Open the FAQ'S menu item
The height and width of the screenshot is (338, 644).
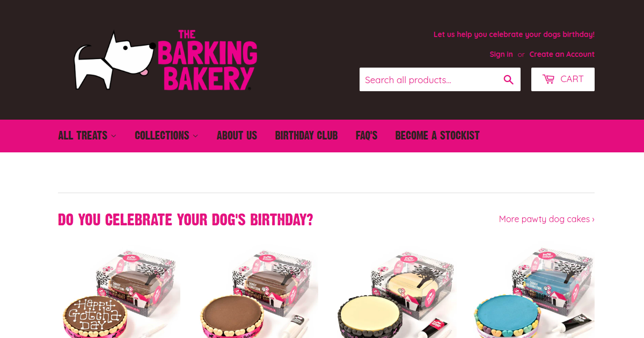click(x=367, y=135)
